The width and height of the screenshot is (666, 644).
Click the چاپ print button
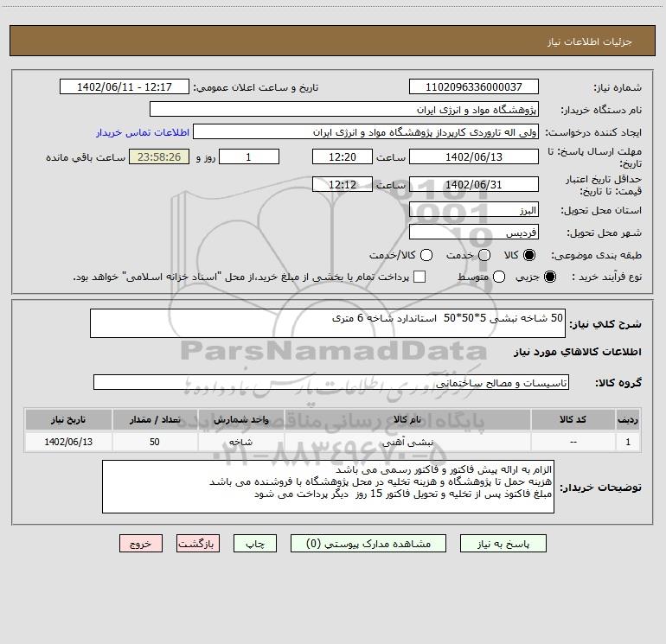[255, 544]
